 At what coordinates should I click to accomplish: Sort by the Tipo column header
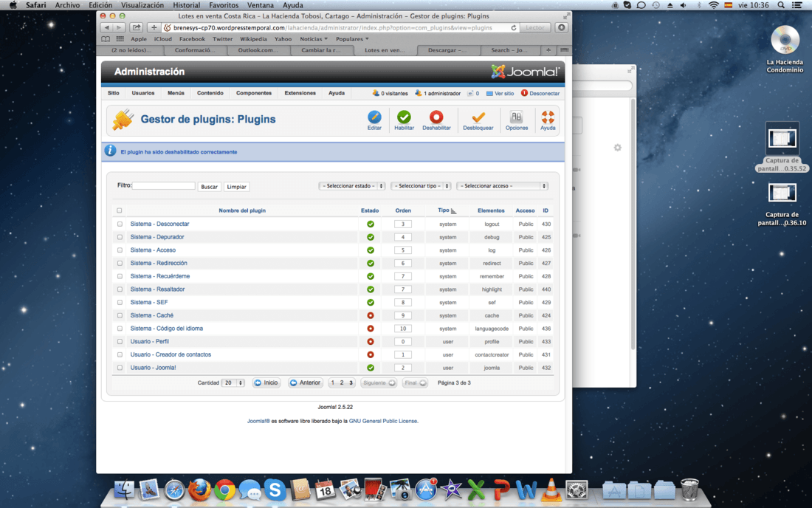(444, 210)
